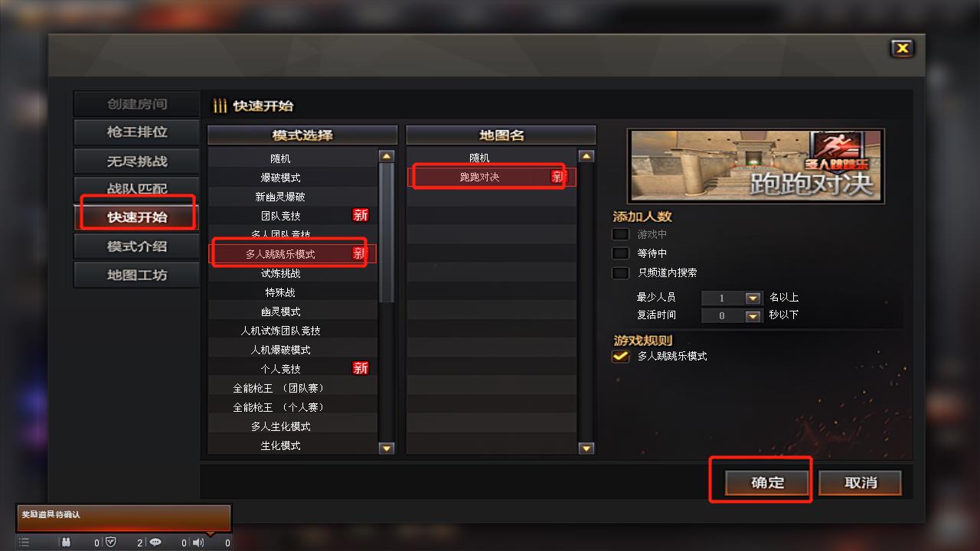Switch to the 枪王排位 tab
980x551 pixels.
(x=136, y=132)
